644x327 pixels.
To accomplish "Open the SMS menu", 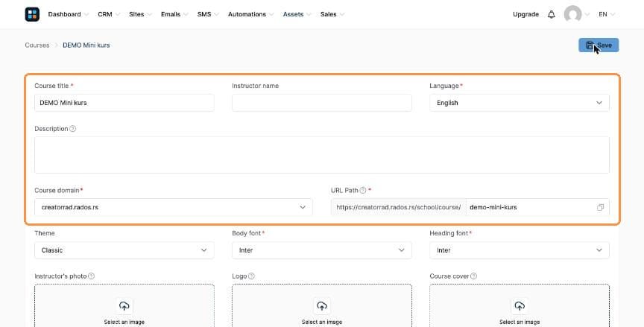I will (x=208, y=14).
